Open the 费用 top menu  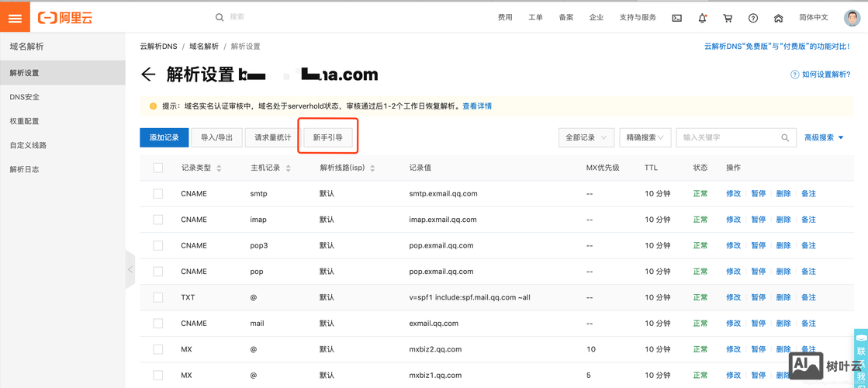tap(505, 18)
